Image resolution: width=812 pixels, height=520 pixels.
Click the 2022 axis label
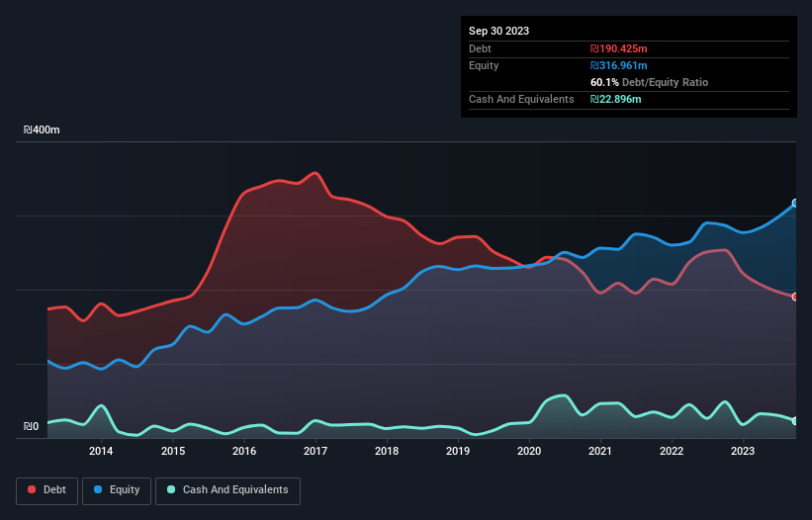(672, 451)
